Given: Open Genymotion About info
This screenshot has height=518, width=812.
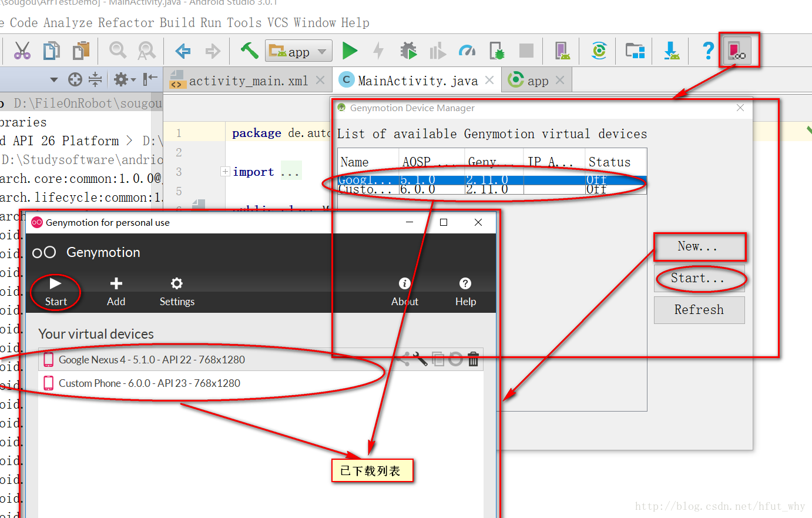Looking at the screenshot, I should point(405,292).
